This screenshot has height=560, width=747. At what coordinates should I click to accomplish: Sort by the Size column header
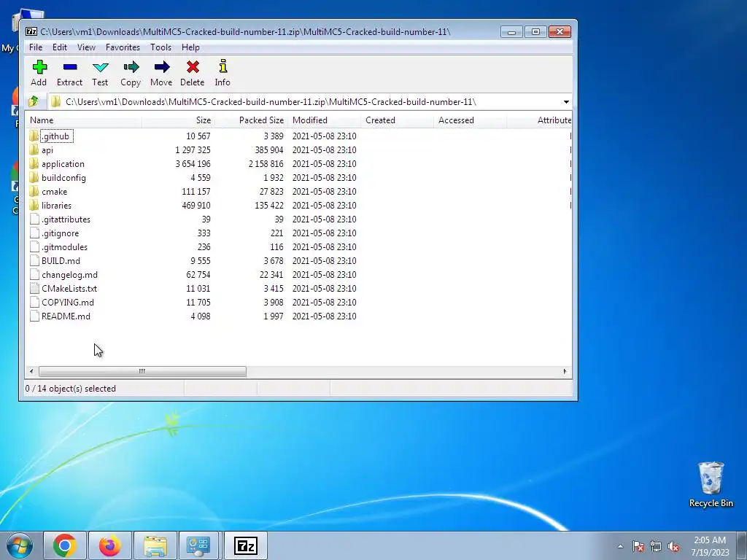coord(179,120)
